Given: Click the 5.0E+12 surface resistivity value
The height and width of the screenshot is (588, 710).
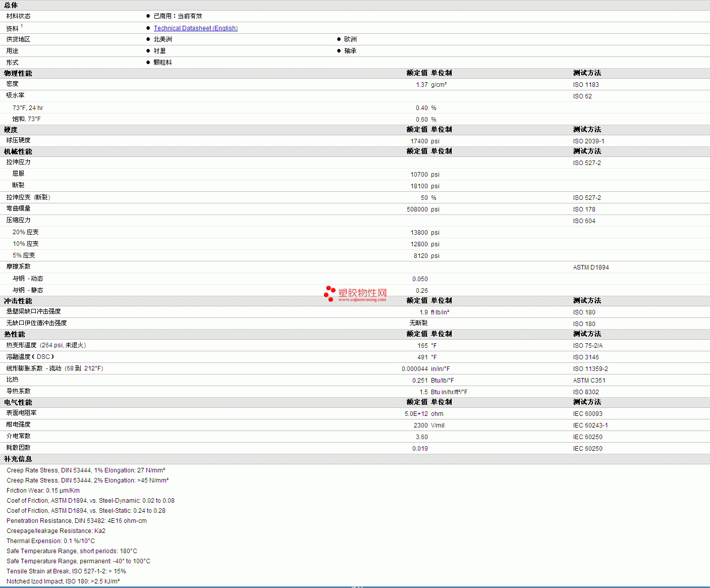Looking at the screenshot, I should point(416,414).
